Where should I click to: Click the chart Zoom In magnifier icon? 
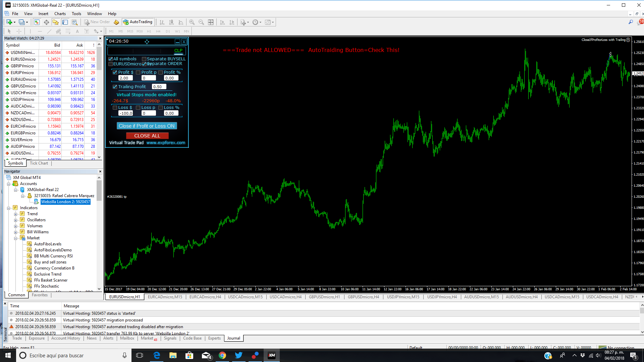(x=192, y=22)
